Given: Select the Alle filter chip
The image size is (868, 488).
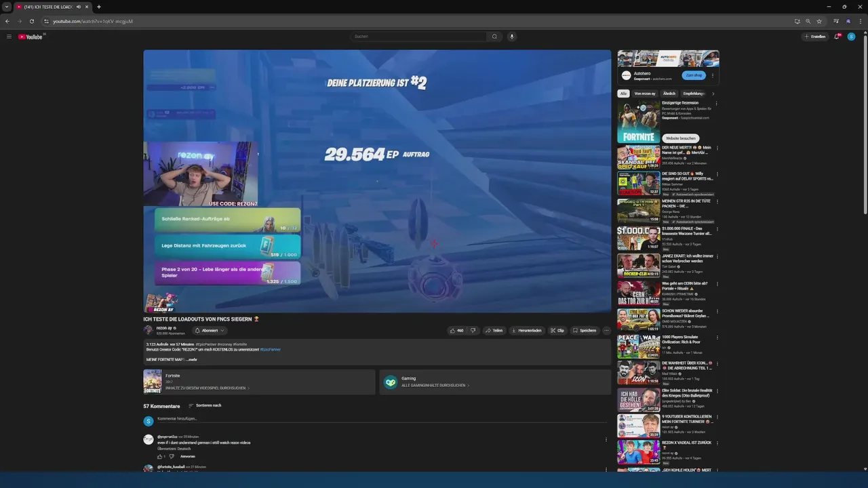Looking at the screenshot, I should click(624, 94).
